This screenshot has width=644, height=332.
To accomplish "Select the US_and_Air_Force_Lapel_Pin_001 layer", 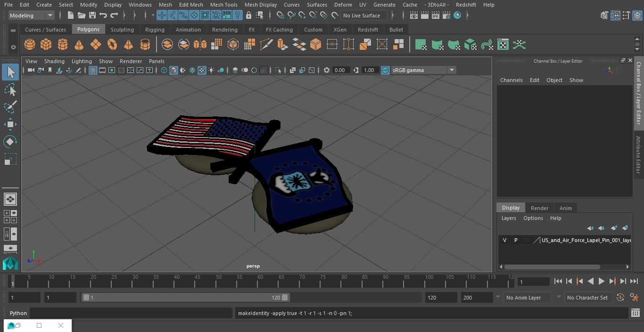I will (x=586, y=240).
